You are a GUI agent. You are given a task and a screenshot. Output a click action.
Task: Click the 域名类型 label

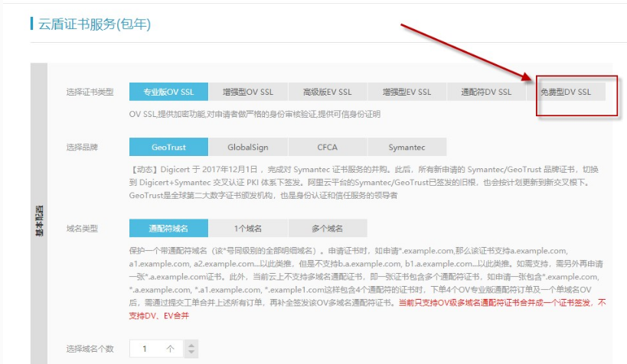click(x=82, y=229)
